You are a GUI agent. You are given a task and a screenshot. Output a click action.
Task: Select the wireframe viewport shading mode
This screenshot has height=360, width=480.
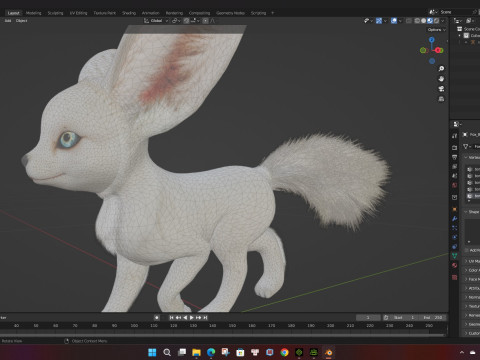point(417,21)
